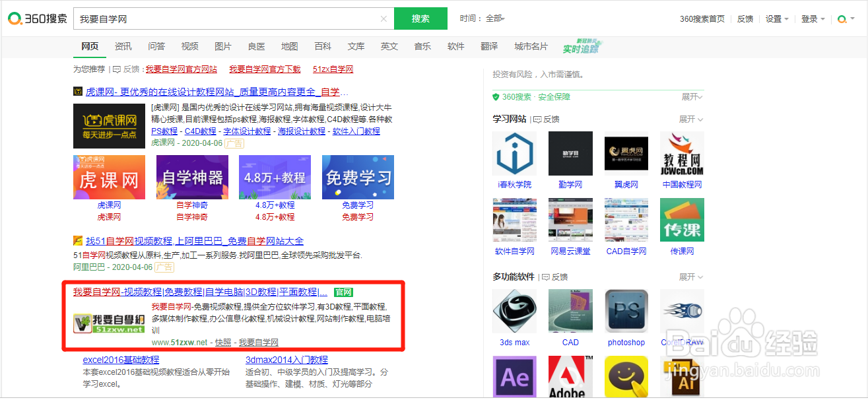Click 反馈 next to 学习网站
The width and height of the screenshot is (868, 400).
[x=546, y=119]
